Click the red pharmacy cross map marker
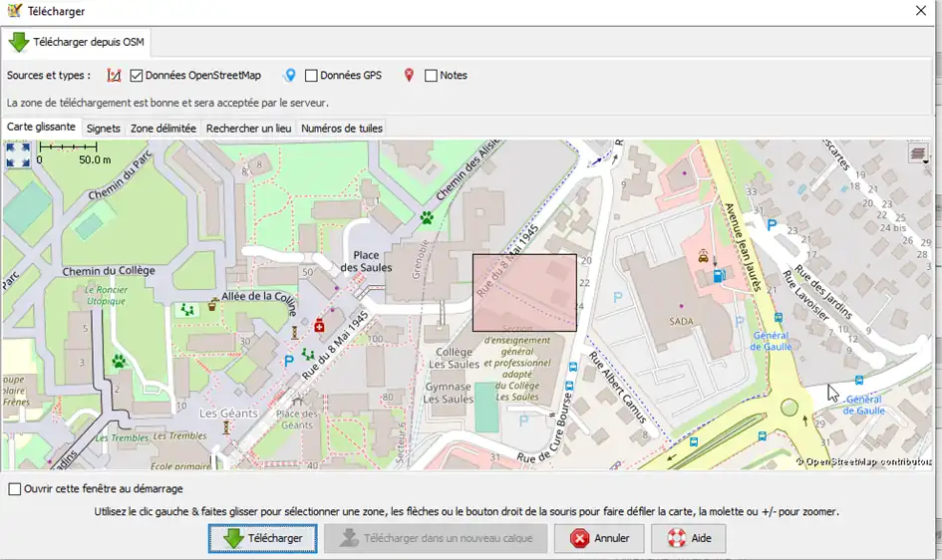The image size is (942, 560). point(320,326)
